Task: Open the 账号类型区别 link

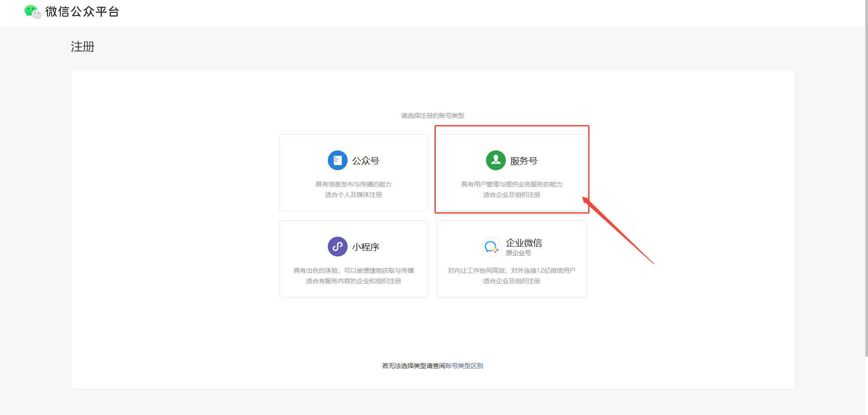Action: tap(464, 366)
